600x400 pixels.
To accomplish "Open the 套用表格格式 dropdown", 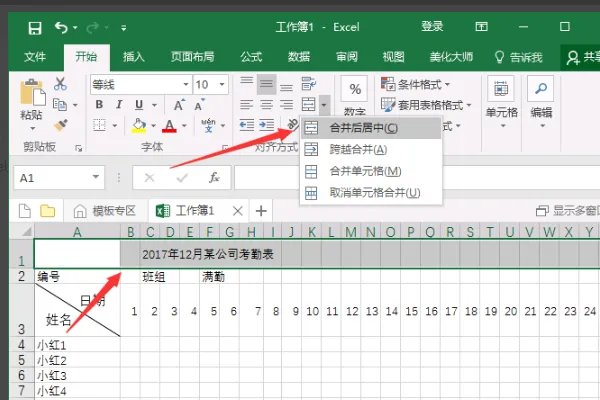I will pyautogui.click(x=426, y=104).
